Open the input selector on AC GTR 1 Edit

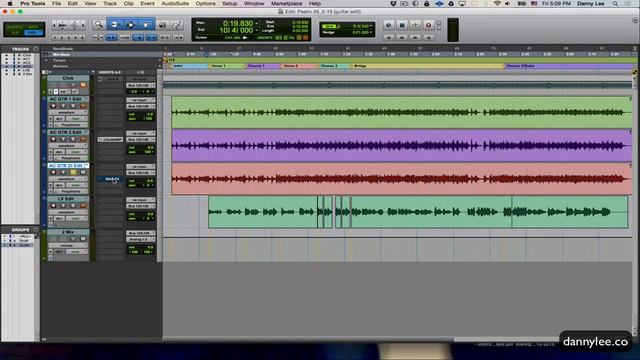click(140, 100)
